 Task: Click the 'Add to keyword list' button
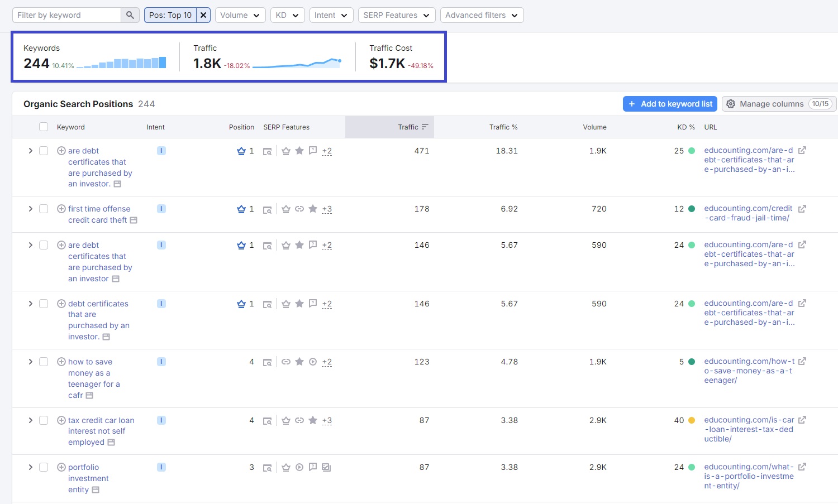(x=670, y=104)
